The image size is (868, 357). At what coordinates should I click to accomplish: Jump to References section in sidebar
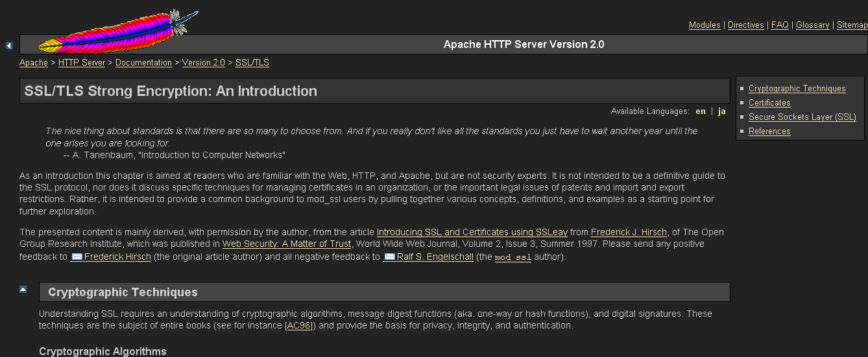[769, 132]
